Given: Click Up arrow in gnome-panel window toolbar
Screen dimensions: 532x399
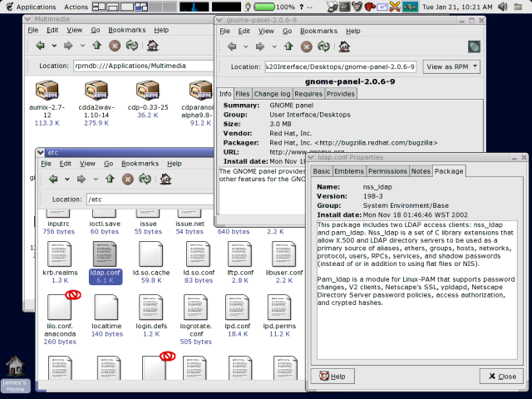Looking at the screenshot, I should (x=288, y=47).
